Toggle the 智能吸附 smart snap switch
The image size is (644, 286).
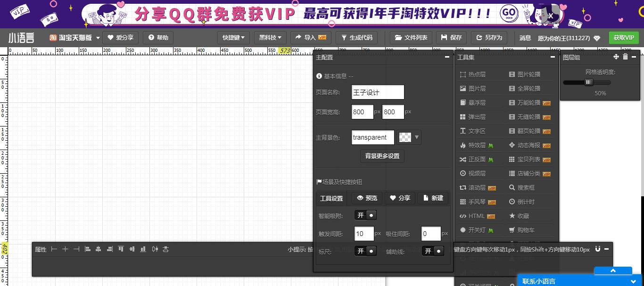point(365,215)
